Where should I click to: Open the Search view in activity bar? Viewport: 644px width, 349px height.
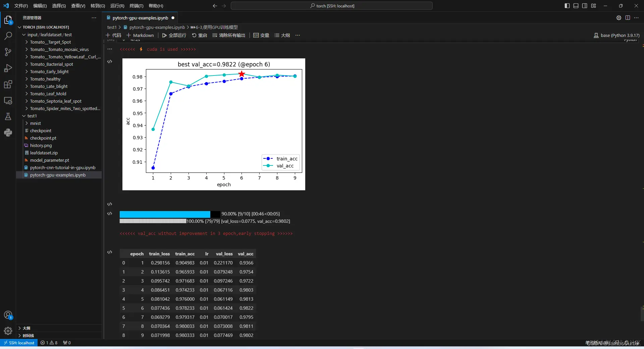pos(8,36)
